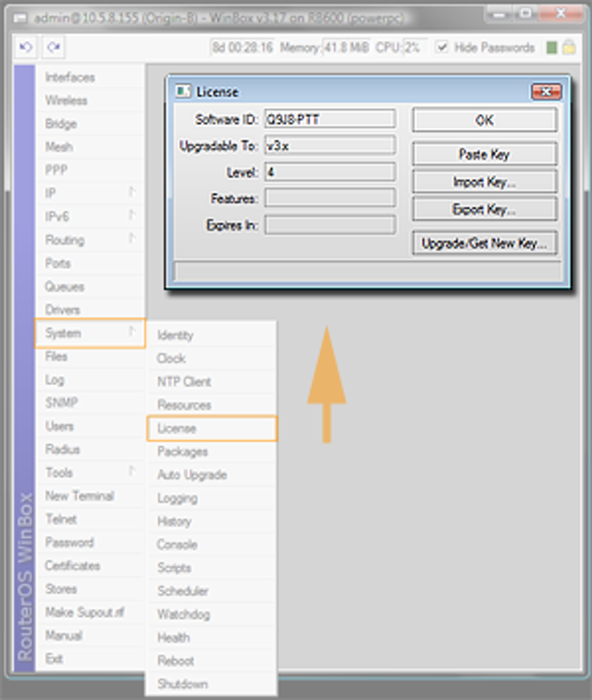592x700 pixels.
Task: Open the Wireless menu item
Action: point(91,101)
